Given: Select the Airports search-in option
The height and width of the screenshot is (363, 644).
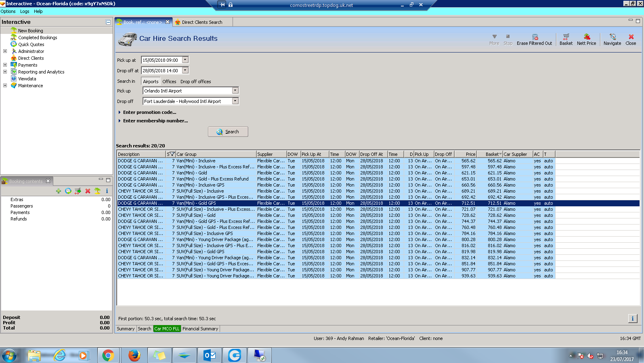Looking at the screenshot, I should (151, 82).
